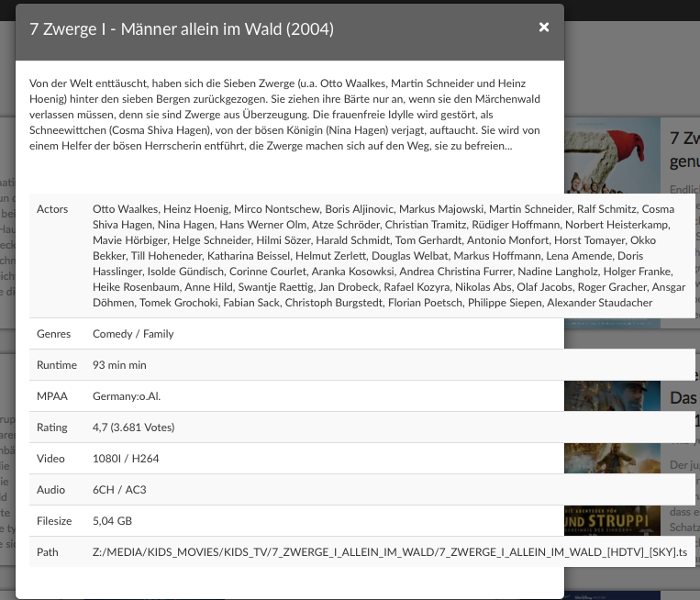Click the actors list starting with 'Otto Waalkes'
This screenshot has height=600, width=700.
click(389, 256)
